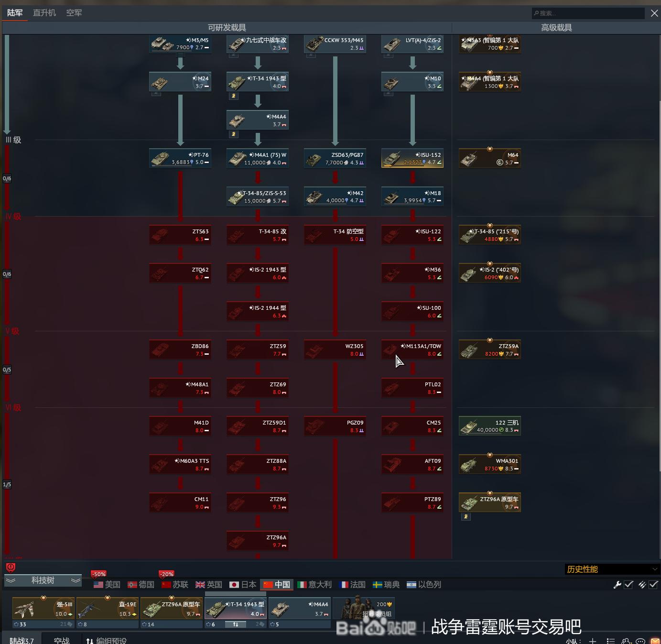Select the T-34-85/ZiS-S-53 vehicle card
The image size is (661, 644).
click(x=258, y=196)
